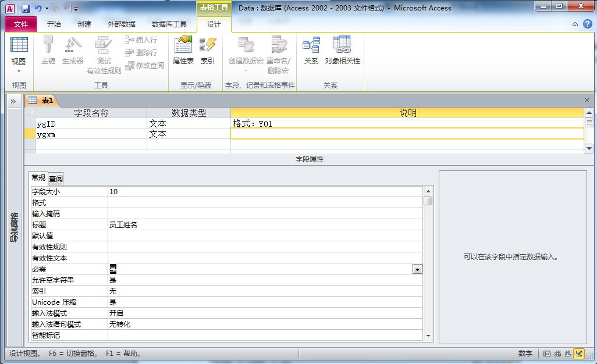Click the 输入掩码 (Input Mask) property field
This screenshot has height=364, width=597.
click(265, 214)
